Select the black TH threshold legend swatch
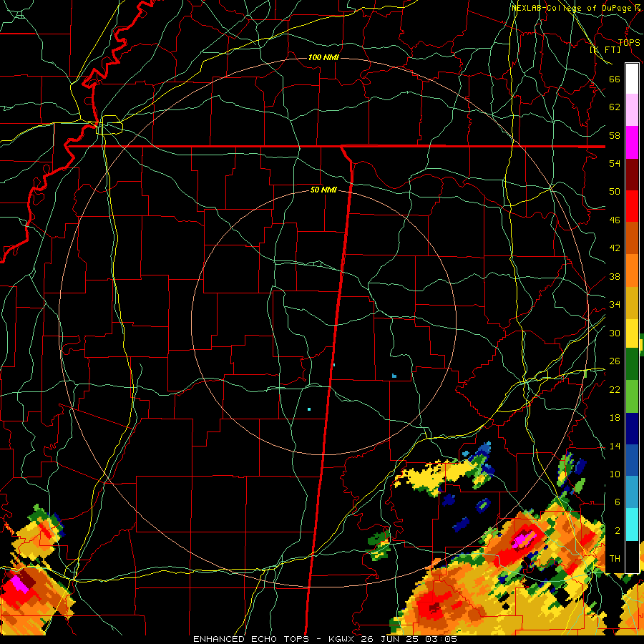 (632, 557)
